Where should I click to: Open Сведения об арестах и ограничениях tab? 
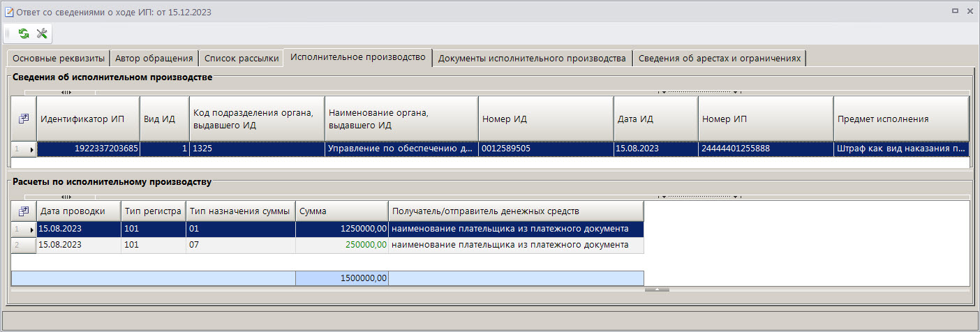tap(719, 59)
